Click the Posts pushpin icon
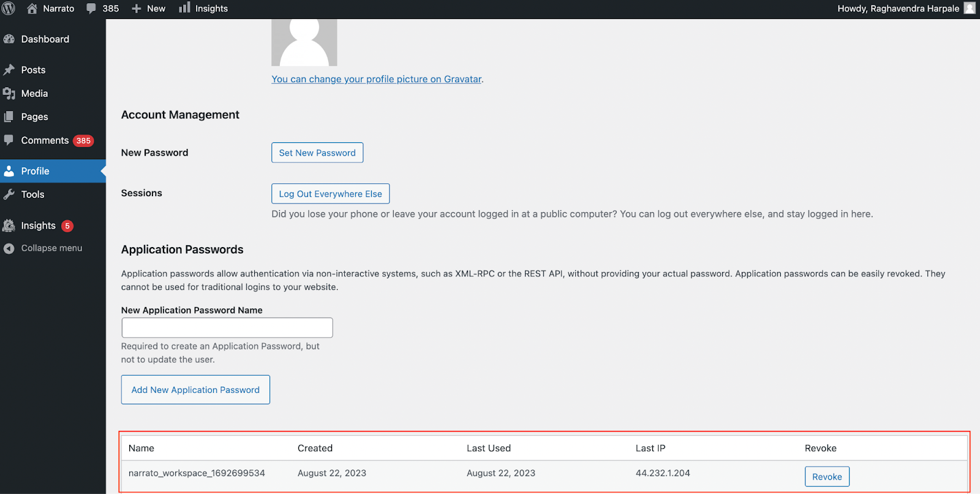This screenshot has height=494, width=980. [9, 70]
